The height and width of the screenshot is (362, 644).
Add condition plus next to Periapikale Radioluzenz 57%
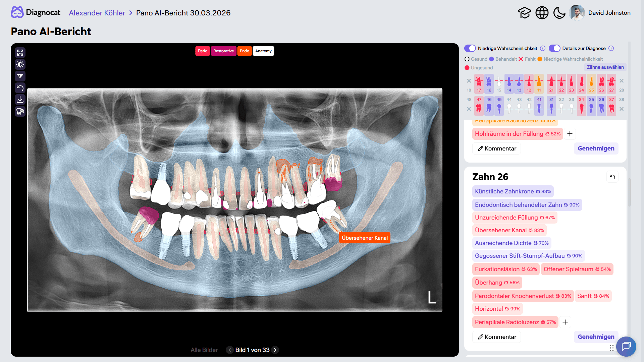point(565,322)
